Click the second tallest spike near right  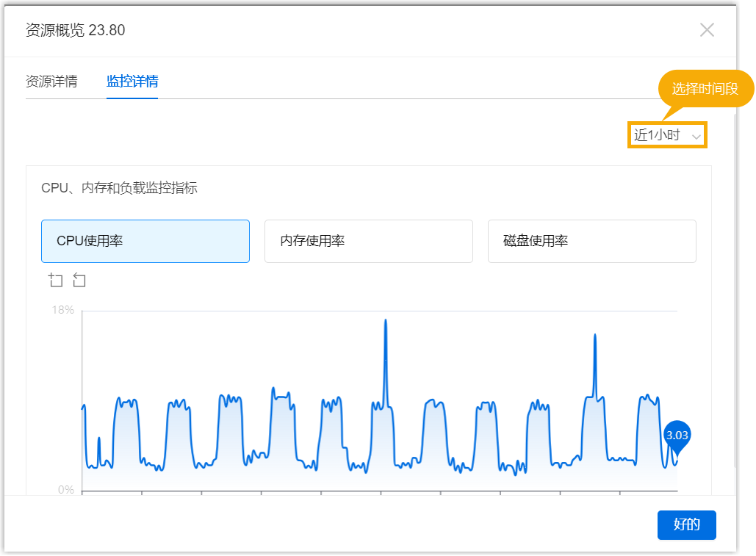[x=594, y=336]
